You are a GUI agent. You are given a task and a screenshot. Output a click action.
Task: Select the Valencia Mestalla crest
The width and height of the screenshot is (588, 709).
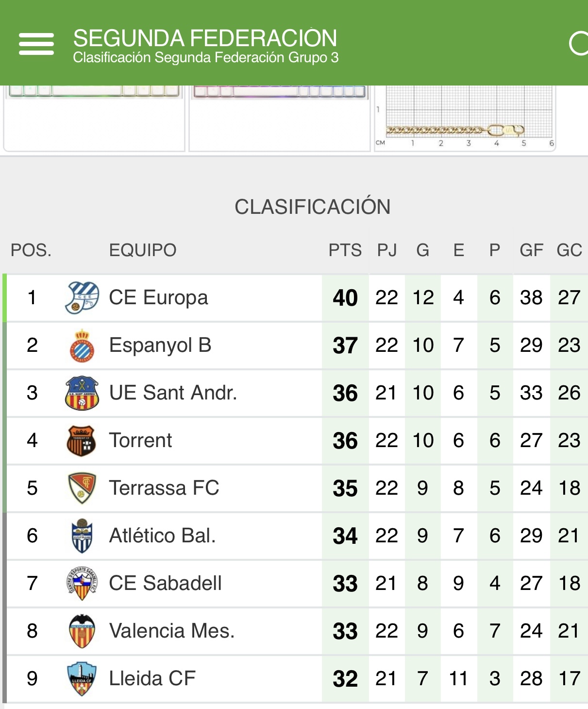click(x=82, y=631)
